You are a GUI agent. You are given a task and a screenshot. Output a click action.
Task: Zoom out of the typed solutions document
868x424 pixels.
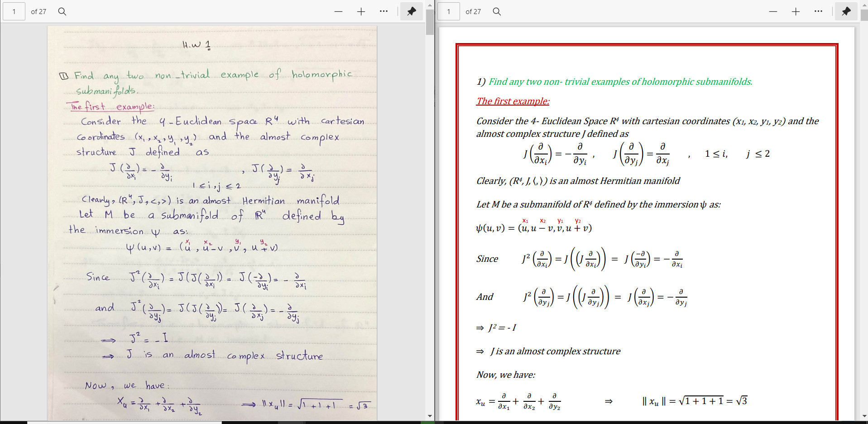coord(772,11)
